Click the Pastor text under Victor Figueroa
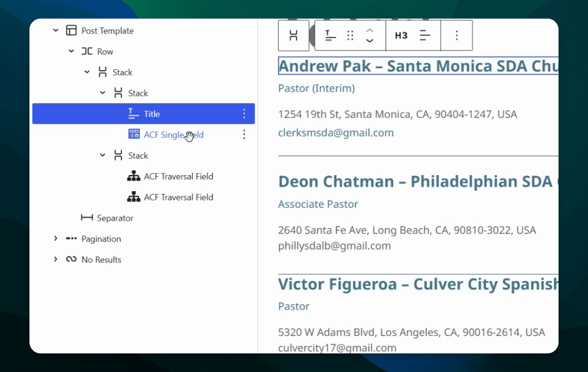Viewport: 588px width, 372px height. (293, 306)
